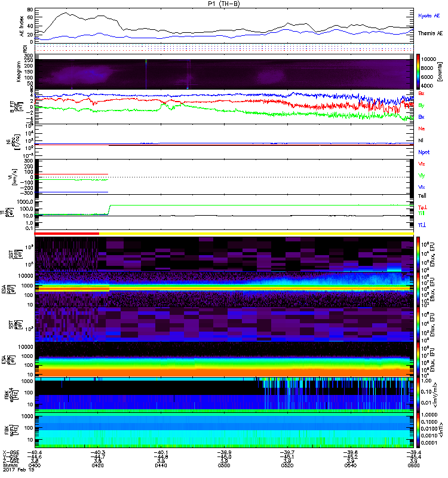Click the X-GSE row label
Screen dimensions: 448x478
(11, 452)
